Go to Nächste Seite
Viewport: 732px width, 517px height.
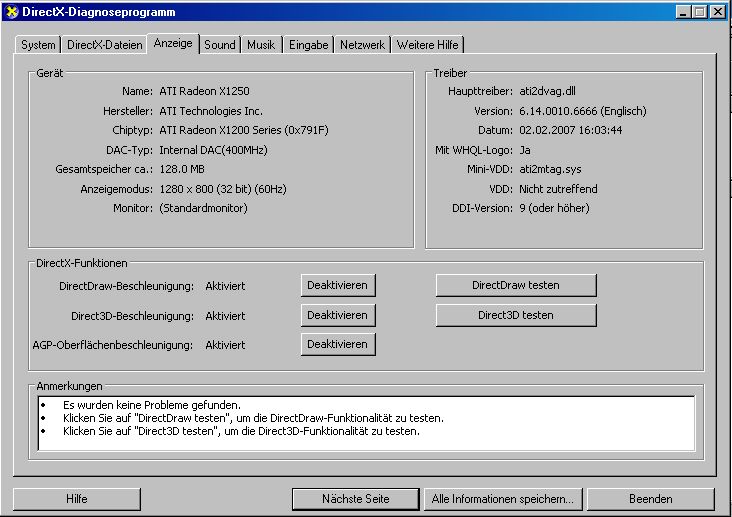tap(355, 499)
